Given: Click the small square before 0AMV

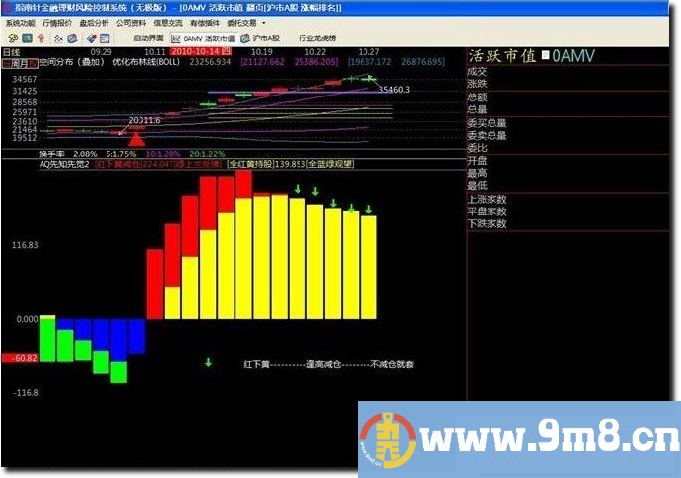Looking at the screenshot, I should (x=545, y=55).
